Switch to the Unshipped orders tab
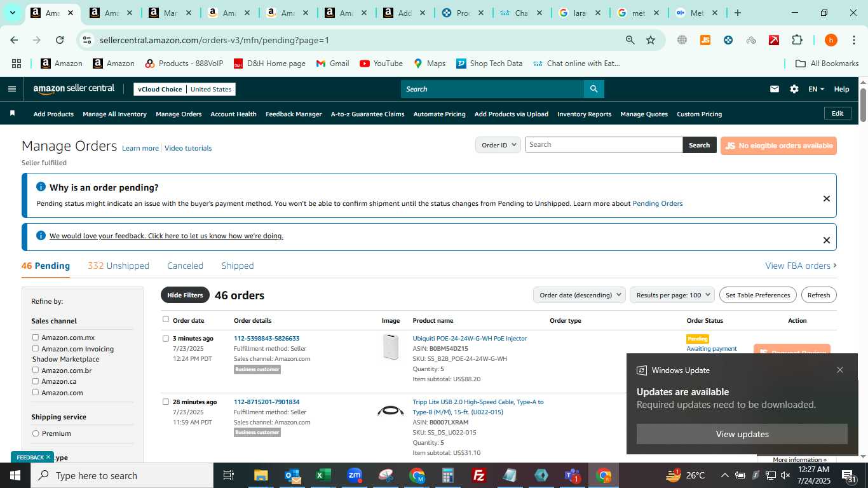 118,266
